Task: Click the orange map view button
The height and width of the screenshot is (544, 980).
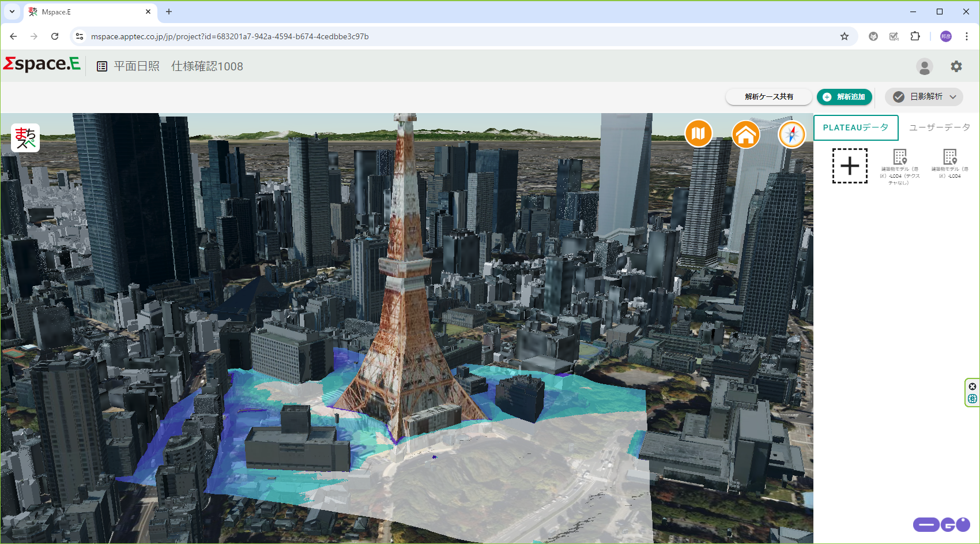Action: [698, 134]
